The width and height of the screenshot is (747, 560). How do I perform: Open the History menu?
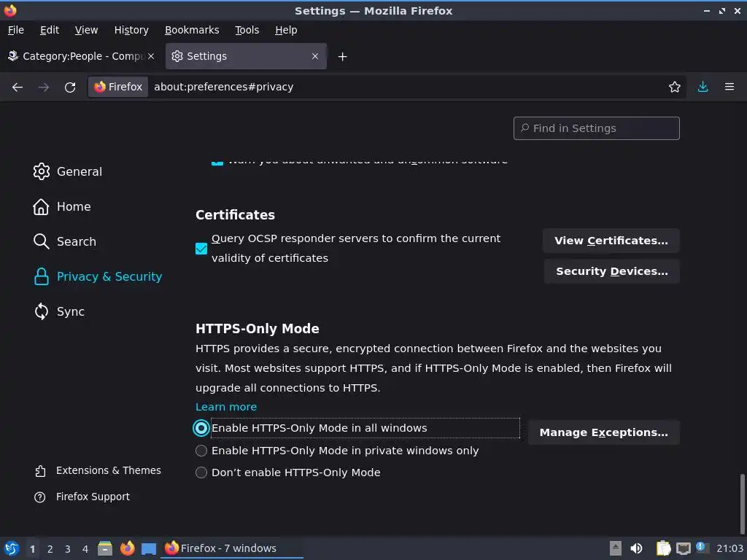click(x=131, y=30)
